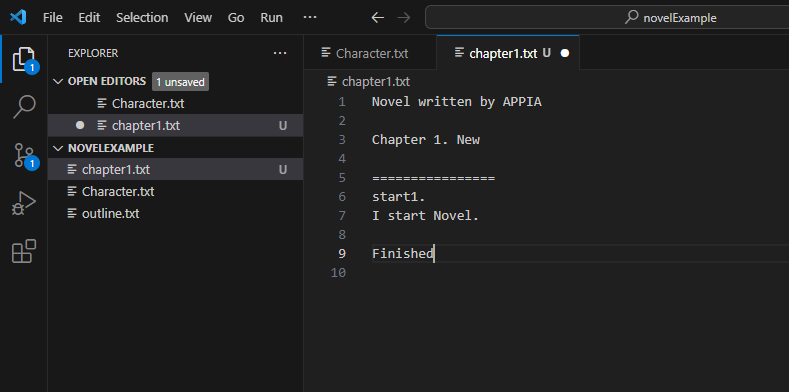Click the text 'Chapter 1. New'
The width and height of the screenshot is (789, 392).
click(426, 139)
